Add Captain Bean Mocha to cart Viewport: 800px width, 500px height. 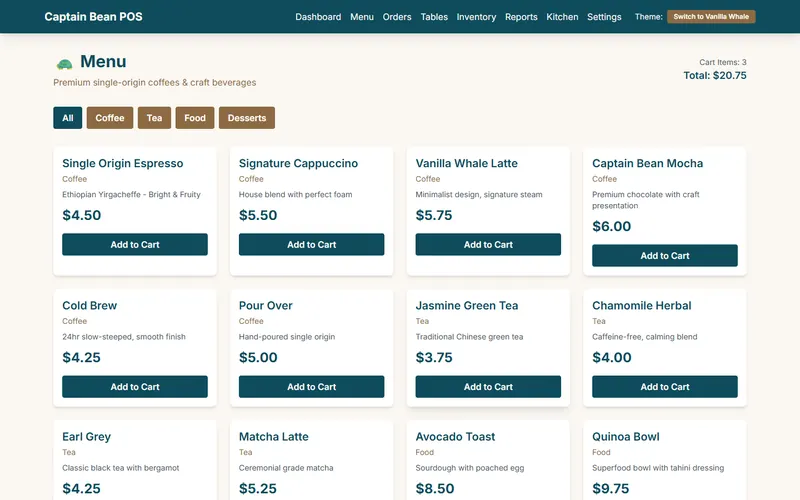tap(665, 256)
